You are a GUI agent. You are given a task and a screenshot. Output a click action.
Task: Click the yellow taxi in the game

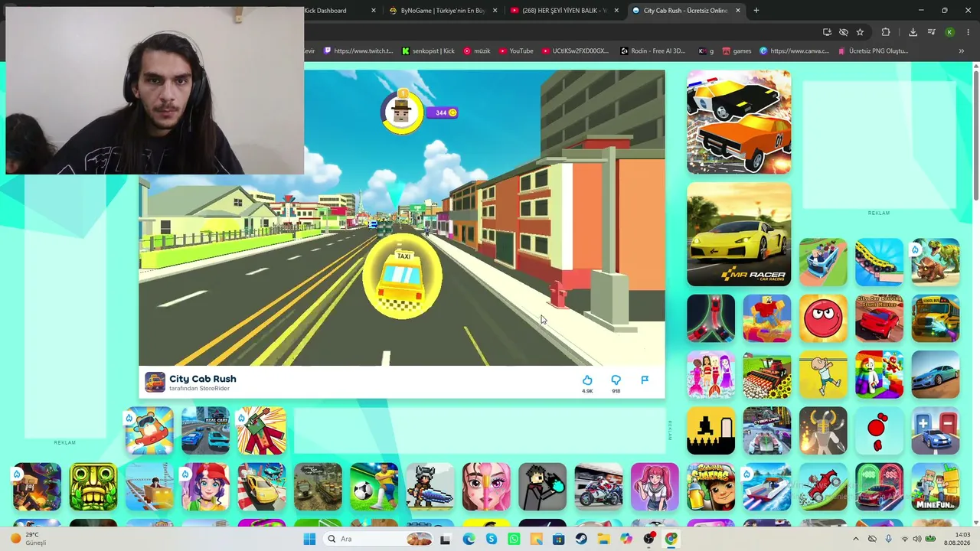pos(403,276)
